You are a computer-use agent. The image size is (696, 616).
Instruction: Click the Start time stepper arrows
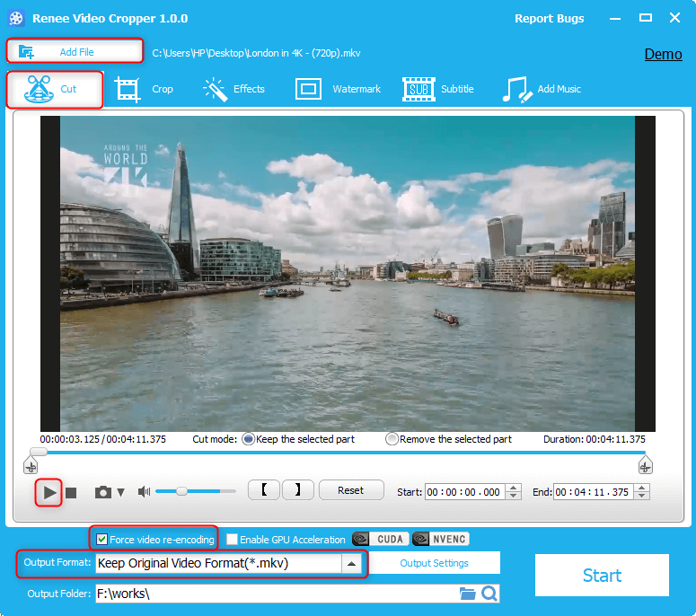coord(514,491)
